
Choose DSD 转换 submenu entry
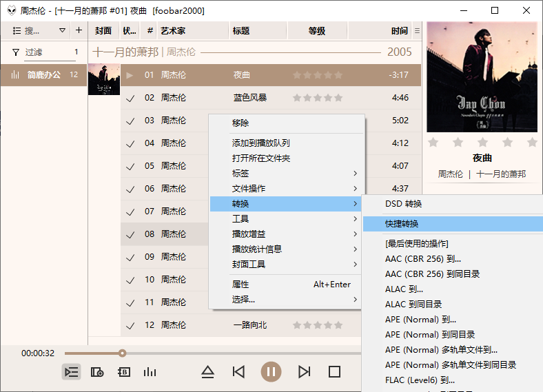pos(453,204)
